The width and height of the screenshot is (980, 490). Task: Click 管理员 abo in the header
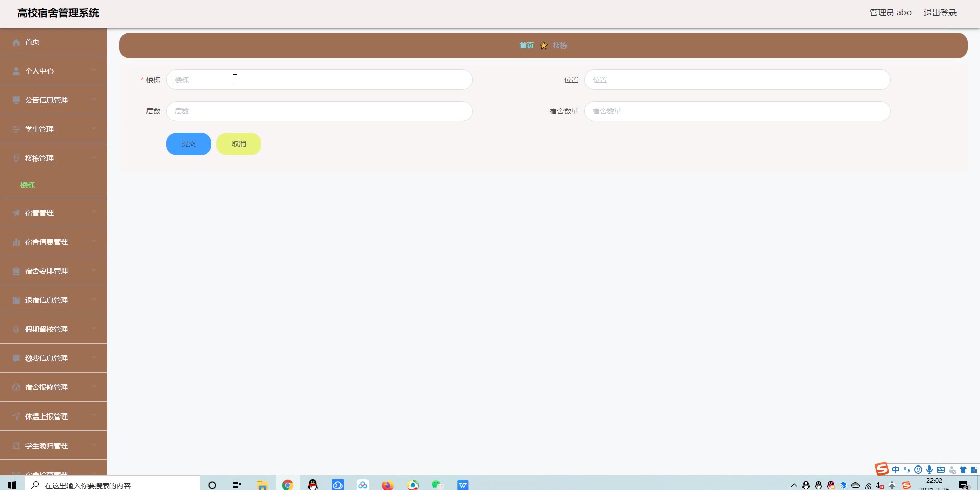coord(890,13)
